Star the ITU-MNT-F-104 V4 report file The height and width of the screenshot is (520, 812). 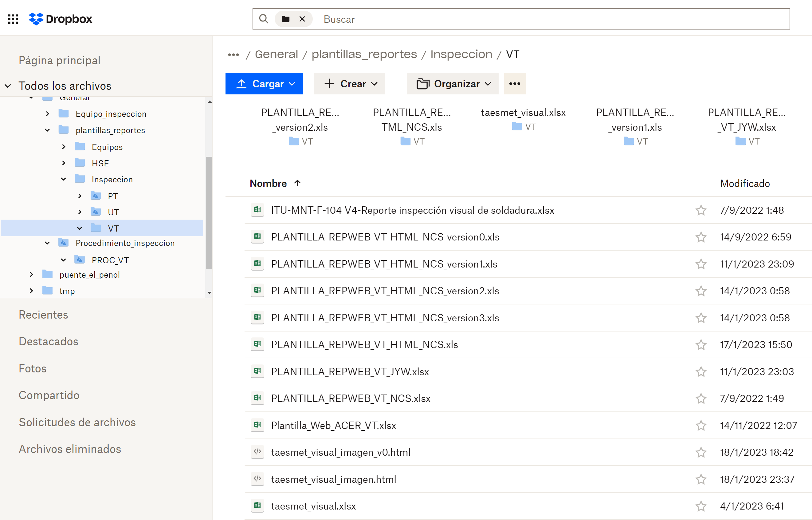[701, 210]
